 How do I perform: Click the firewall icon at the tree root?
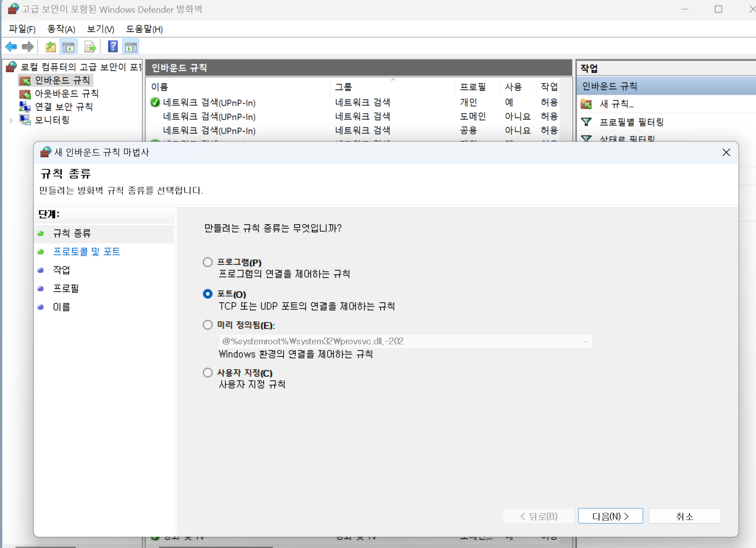[11, 67]
